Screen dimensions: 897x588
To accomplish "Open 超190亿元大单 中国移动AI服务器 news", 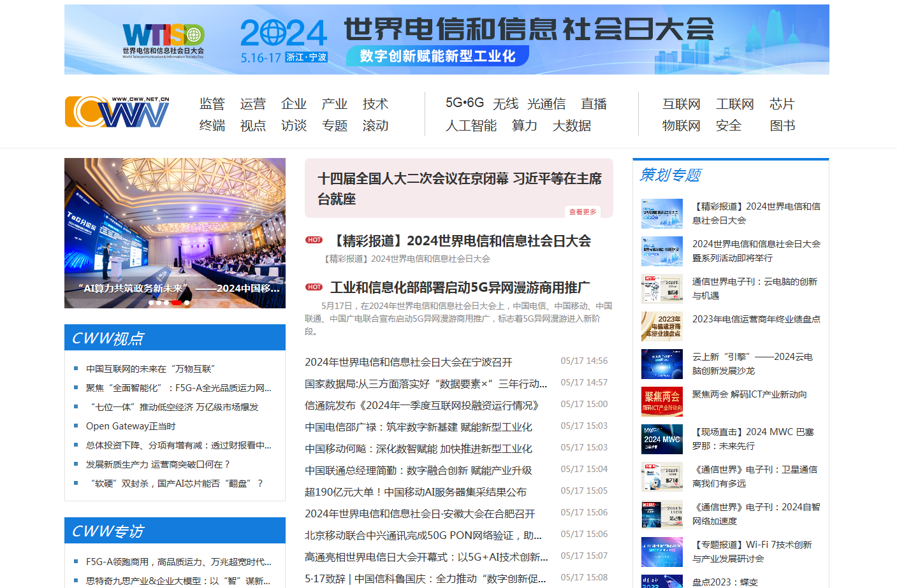I will coord(416,492).
